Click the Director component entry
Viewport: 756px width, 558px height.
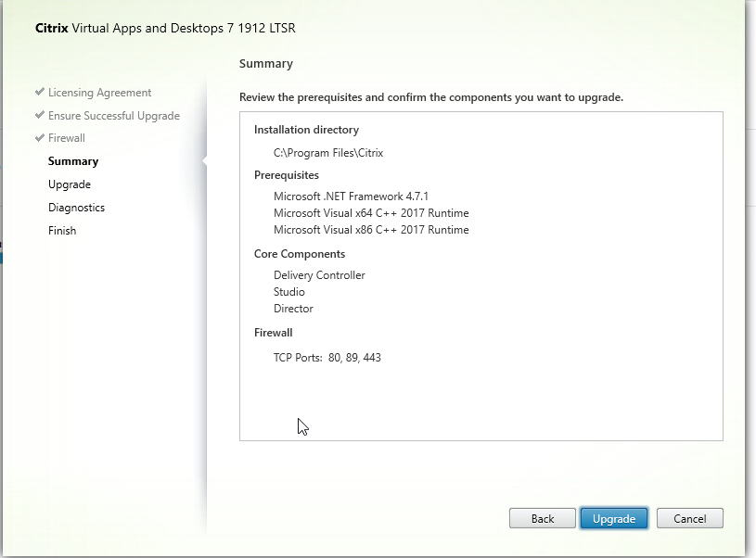tap(293, 309)
